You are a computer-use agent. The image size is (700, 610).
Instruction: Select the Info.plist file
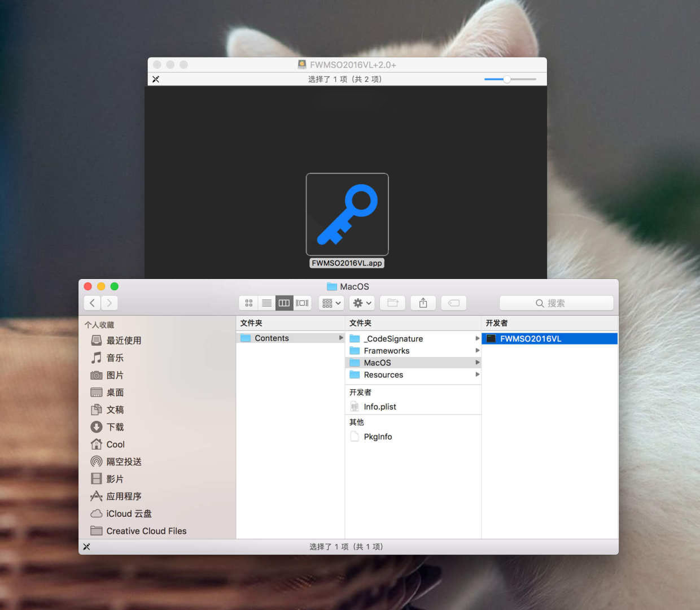413,407
